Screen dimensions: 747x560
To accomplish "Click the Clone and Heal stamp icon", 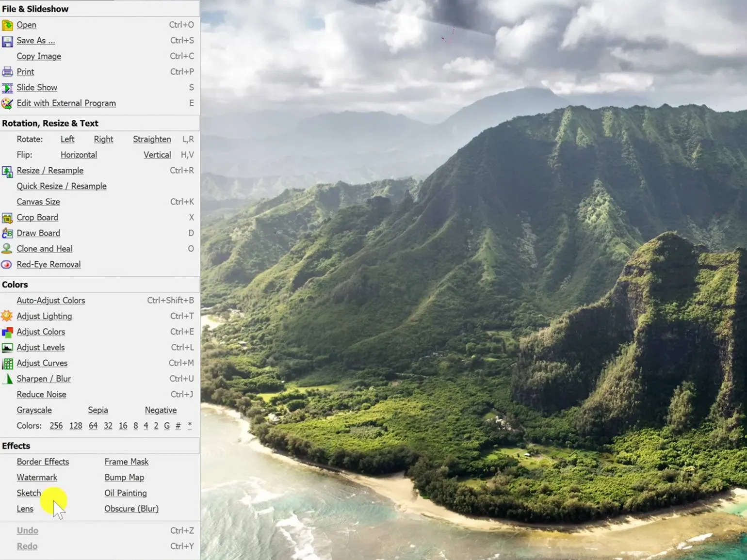I will click(x=7, y=249).
